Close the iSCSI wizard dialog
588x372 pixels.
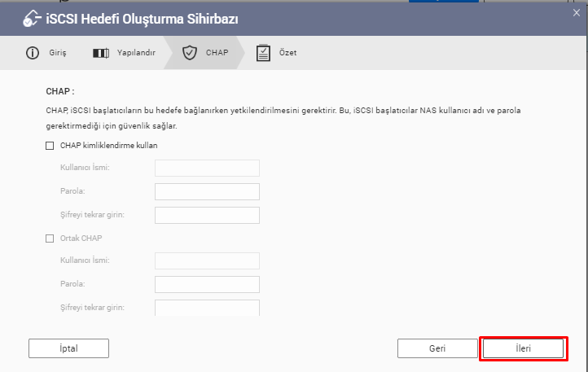click(x=577, y=13)
